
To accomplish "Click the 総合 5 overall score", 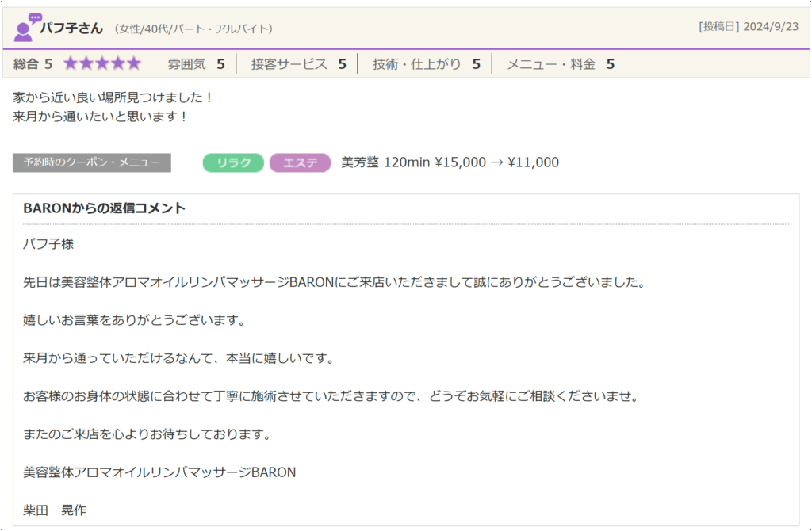I will click(x=33, y=64).
